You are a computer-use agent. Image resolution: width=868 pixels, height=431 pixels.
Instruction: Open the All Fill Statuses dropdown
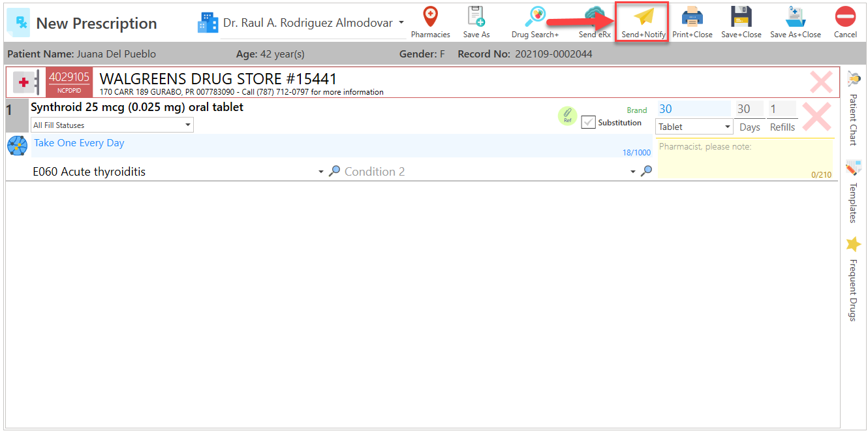click(112, 125)
